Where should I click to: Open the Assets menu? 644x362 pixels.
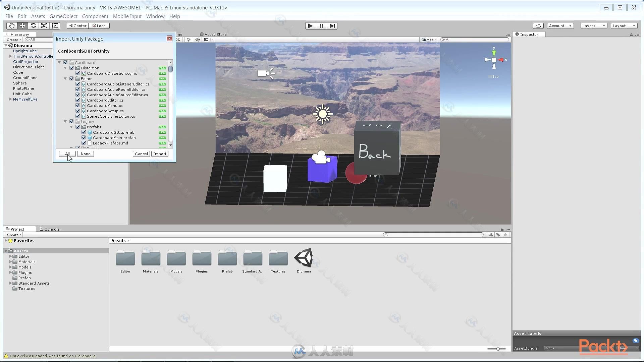pos(38,16)
